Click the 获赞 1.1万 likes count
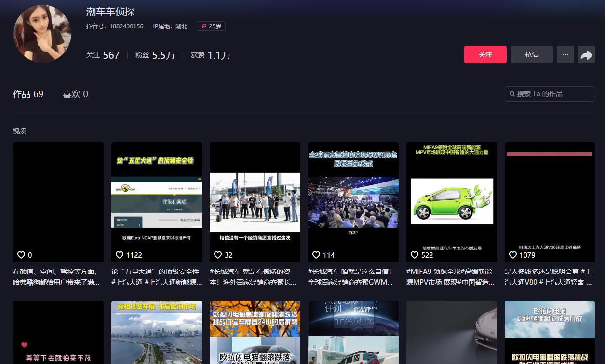Viewport: 605px width, 364px height. coord(211,55)
